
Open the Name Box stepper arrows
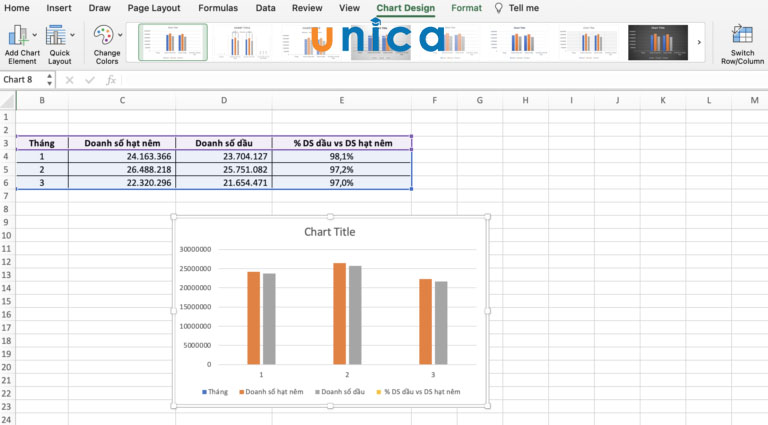(49, 79)
